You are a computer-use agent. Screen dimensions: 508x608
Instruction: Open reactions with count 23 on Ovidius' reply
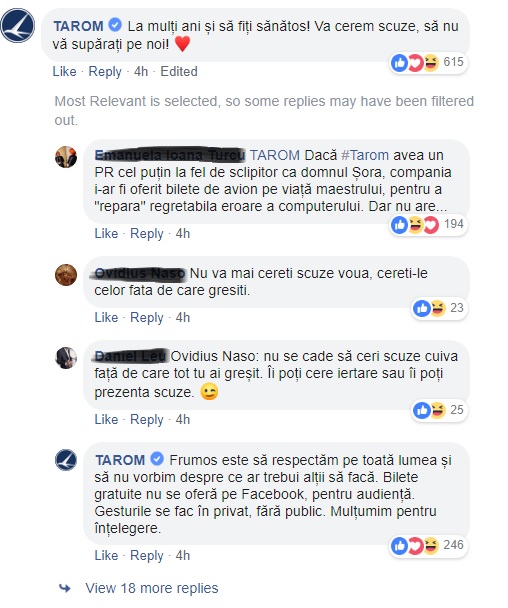pyautogui.click(x=439, y=308)
